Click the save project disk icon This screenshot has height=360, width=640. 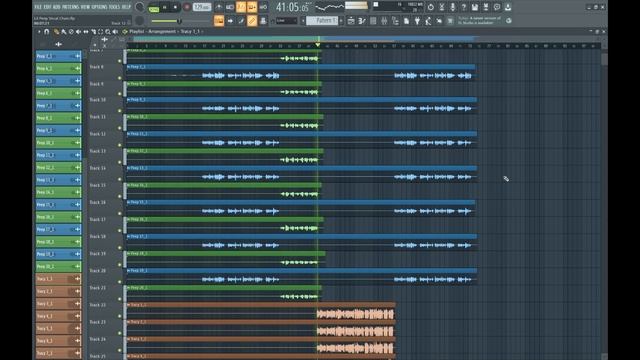475,7
